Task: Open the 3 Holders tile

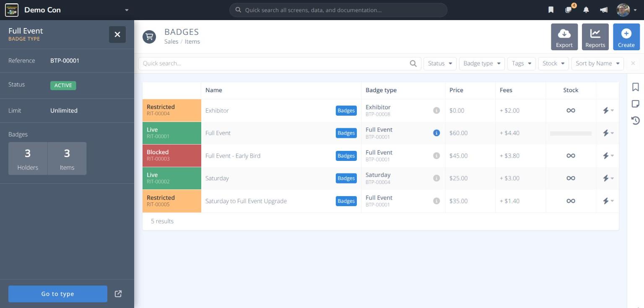Action: click(x=28, y=158)
